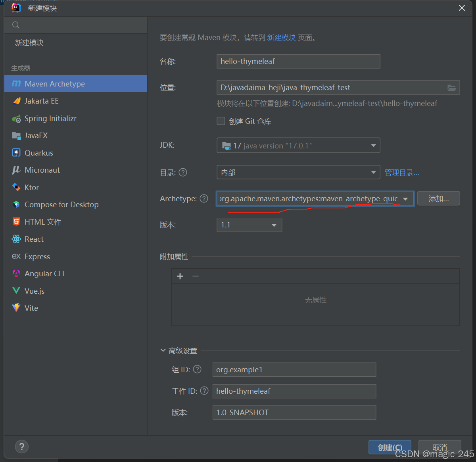Click the Jakarta EE sail icon

tap(17, 101)
